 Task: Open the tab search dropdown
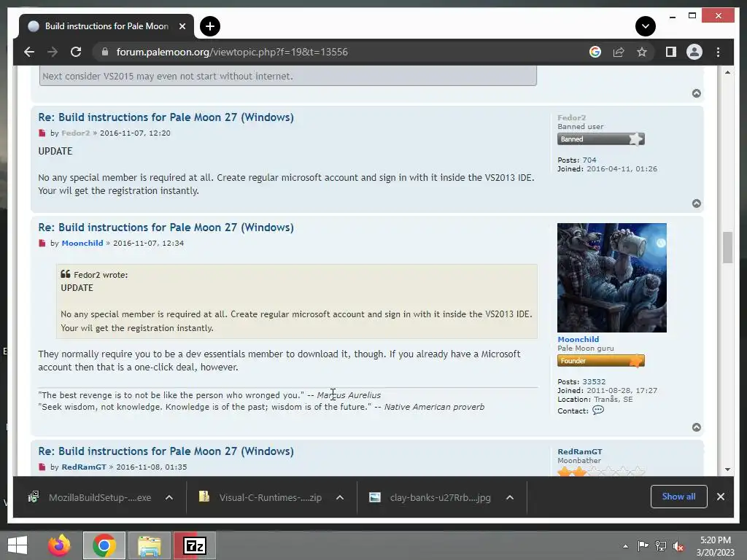[x=645, y=26]
